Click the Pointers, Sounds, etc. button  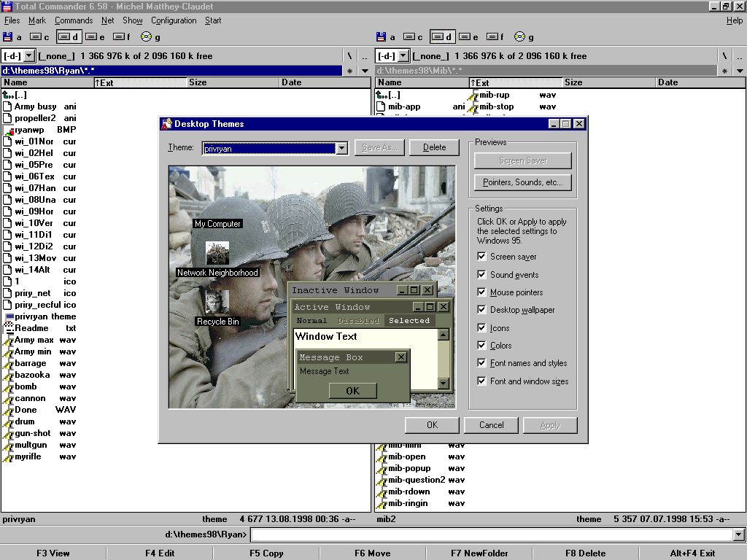(522, 182)
